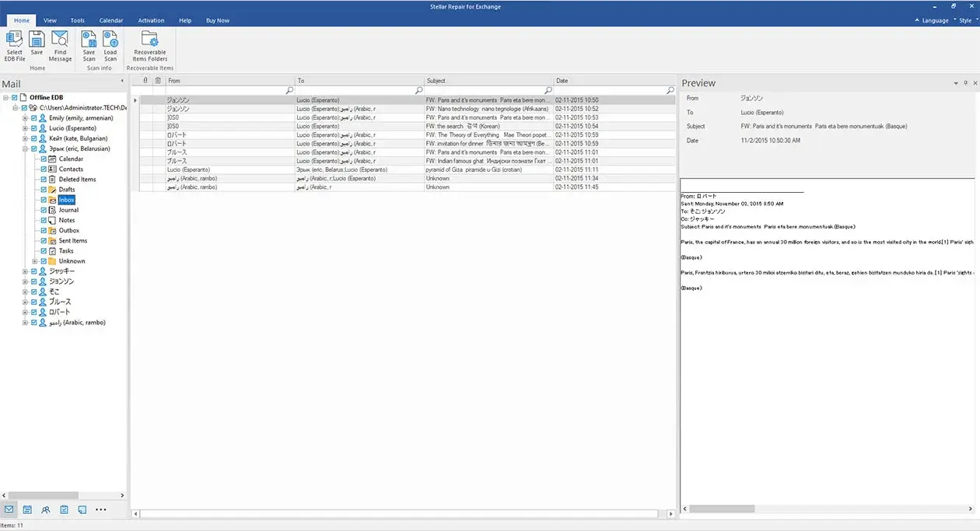Viewport: 980px width, 531px height.
Task: Click the more options (...) button
Action: click(x=101, y=509)
